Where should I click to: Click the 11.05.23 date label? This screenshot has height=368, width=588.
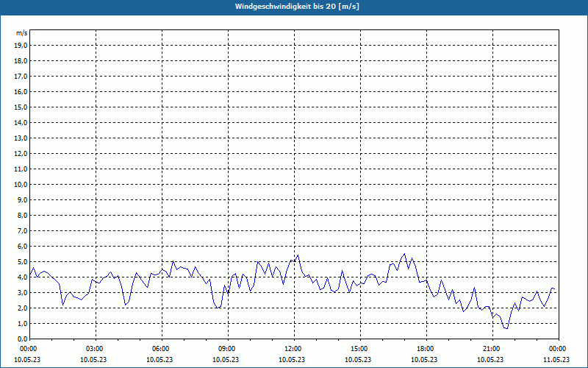click(556, 359)
